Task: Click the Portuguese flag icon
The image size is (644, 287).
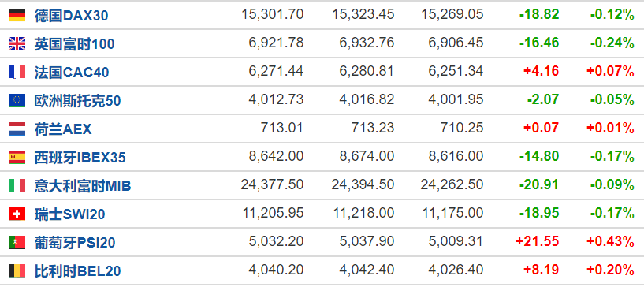Action: [x=17, y=243]
